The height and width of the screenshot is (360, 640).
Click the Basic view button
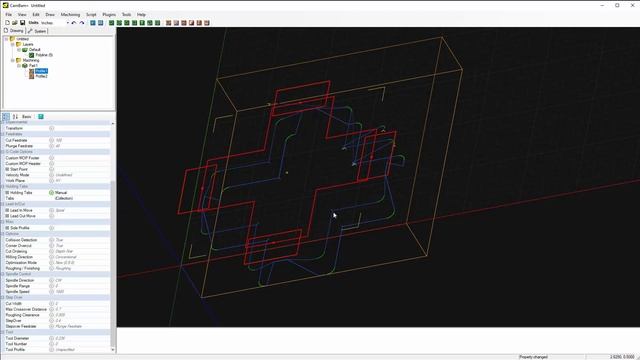click(x=27, y=117)
